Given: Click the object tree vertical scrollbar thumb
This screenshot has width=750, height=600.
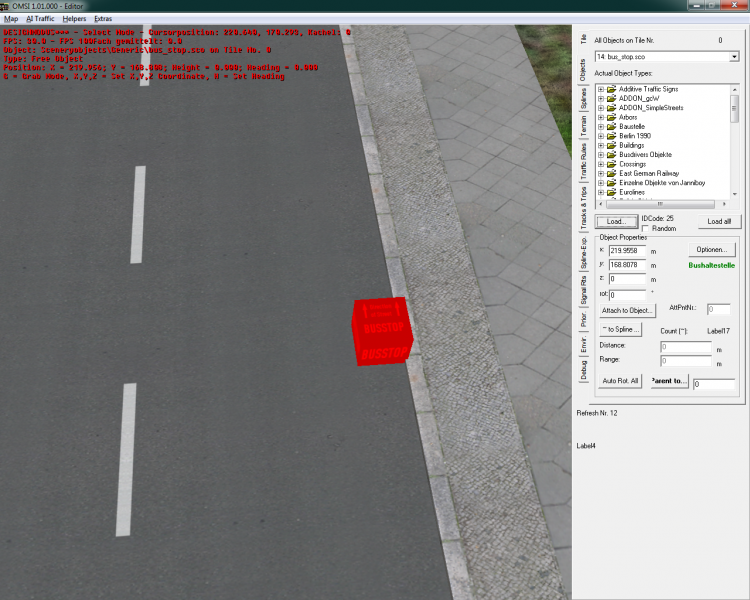Looking at the screenshot, I should coord(735,108).
